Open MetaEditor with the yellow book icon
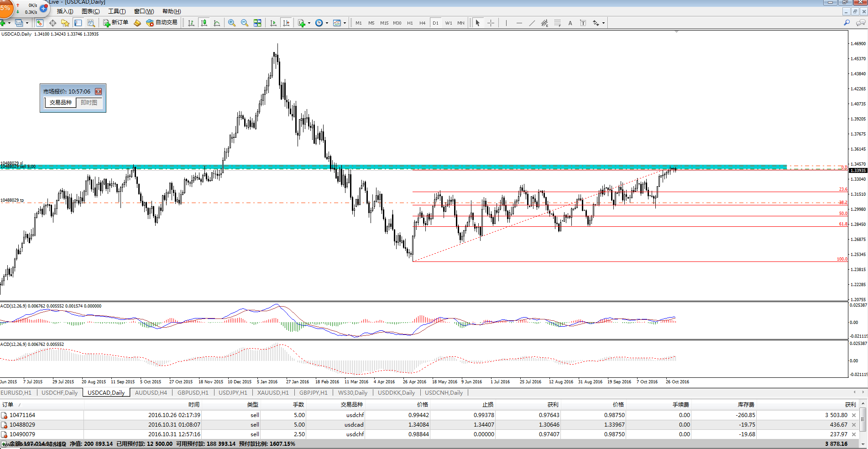Viewport: 868px width, 449px height. 137,23
